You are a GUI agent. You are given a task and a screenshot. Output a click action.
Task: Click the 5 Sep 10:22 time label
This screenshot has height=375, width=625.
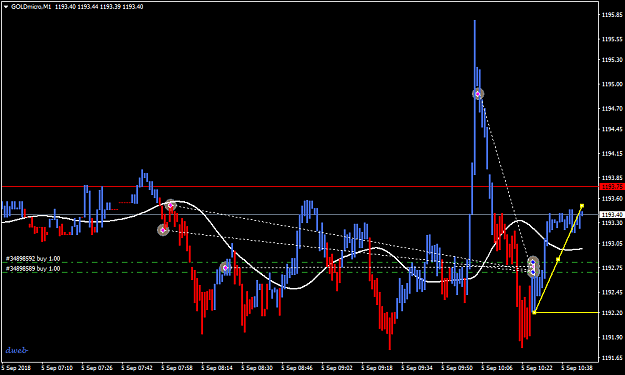tap(537, 368)
